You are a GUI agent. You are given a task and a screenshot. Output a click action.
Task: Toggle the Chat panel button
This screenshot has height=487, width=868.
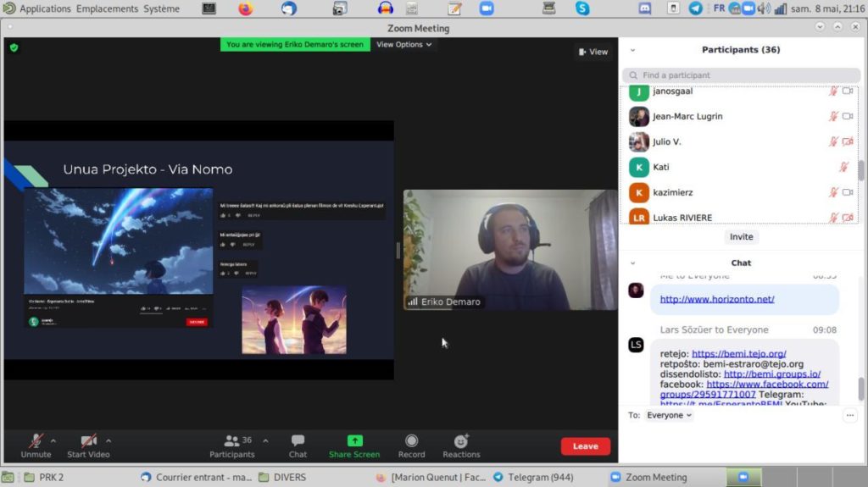tap(298, 446)
